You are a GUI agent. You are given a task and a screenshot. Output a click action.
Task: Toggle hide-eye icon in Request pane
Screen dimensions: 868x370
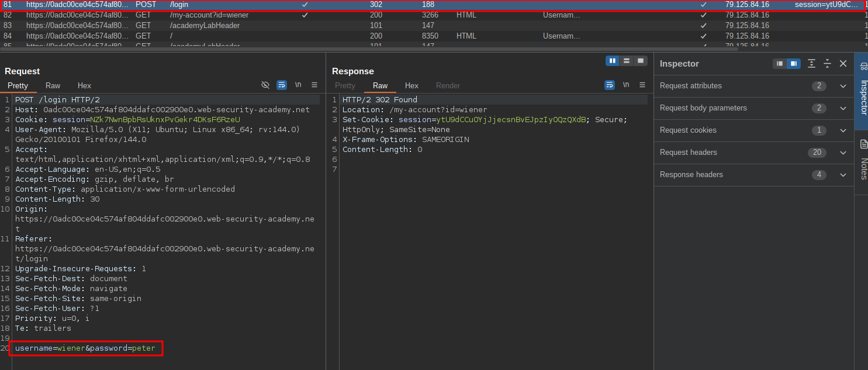coord(265,85)
